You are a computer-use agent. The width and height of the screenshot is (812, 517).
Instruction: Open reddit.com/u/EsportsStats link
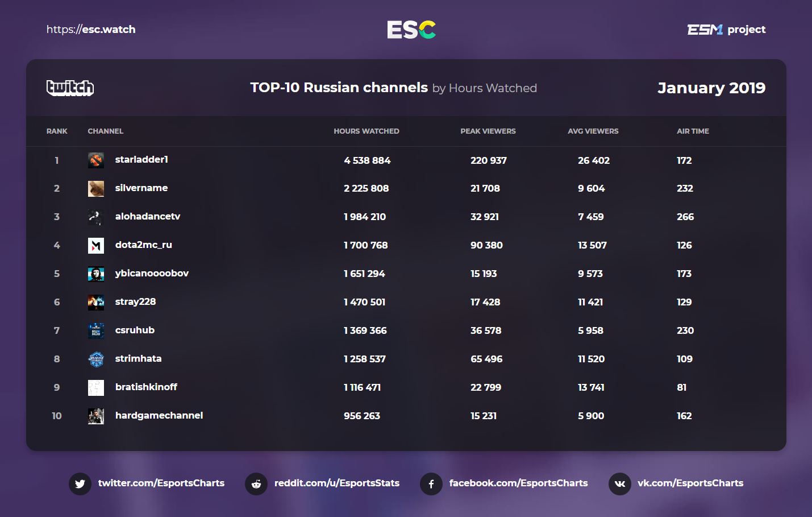[x=336, y=483]
